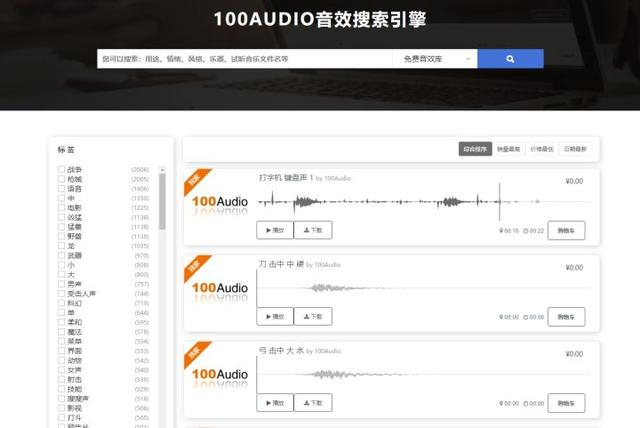Check the 武器 tag checkbox
Image resolution: width=640 pixels, height=428 pixels.
pos(61,255)
